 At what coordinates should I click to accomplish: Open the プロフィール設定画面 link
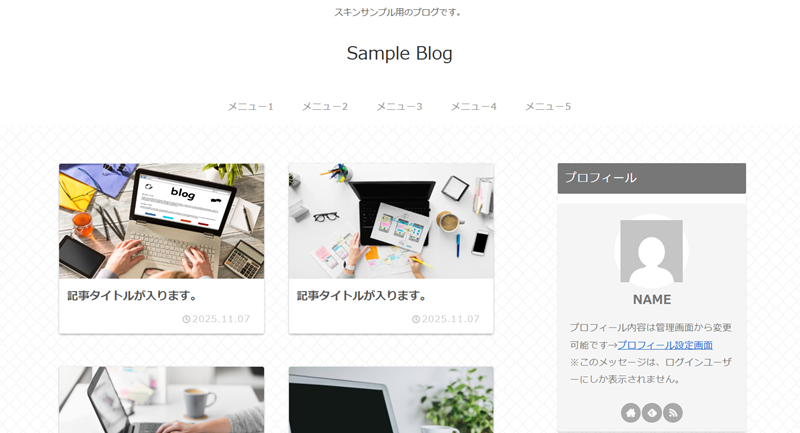[x=665, y=345]
